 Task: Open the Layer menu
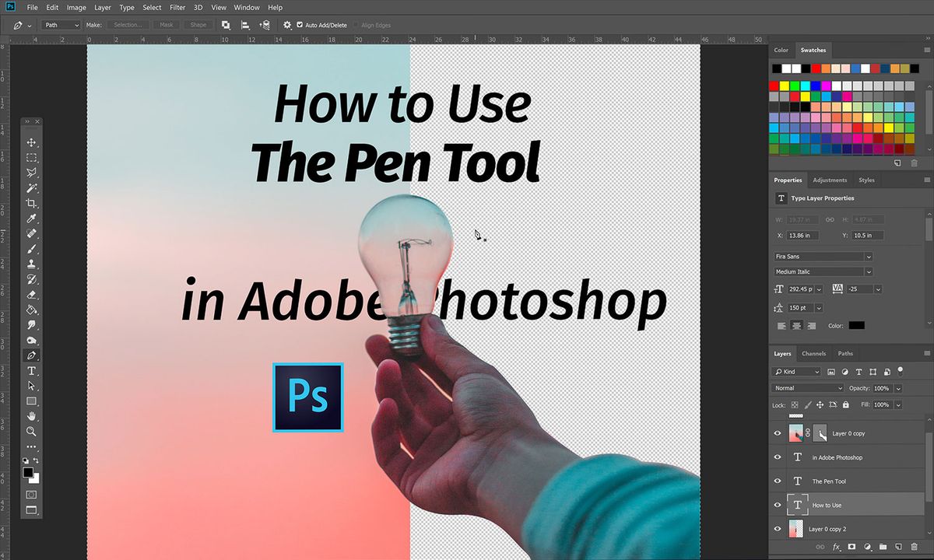(x=102, y=7)
